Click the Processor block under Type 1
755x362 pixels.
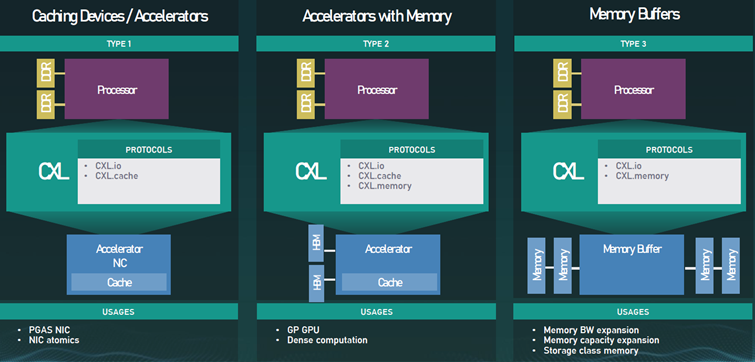[117, 89]
